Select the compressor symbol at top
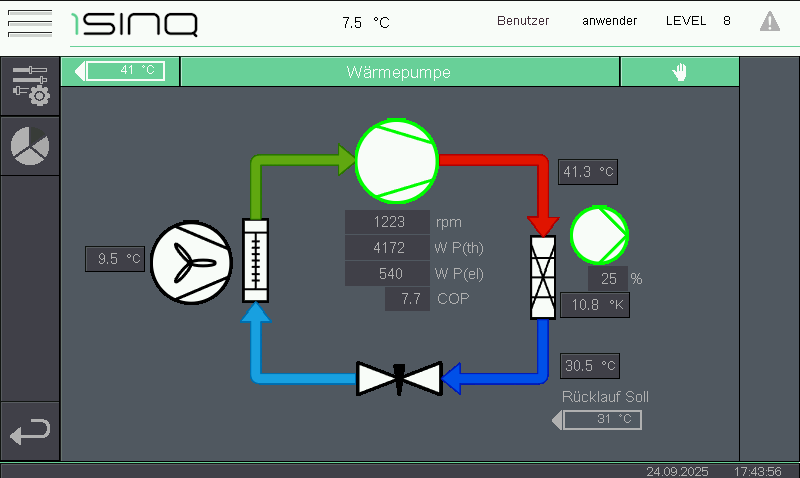Image resolution: width=800 pixels, height=478 pixels. [x=398, y=159]
